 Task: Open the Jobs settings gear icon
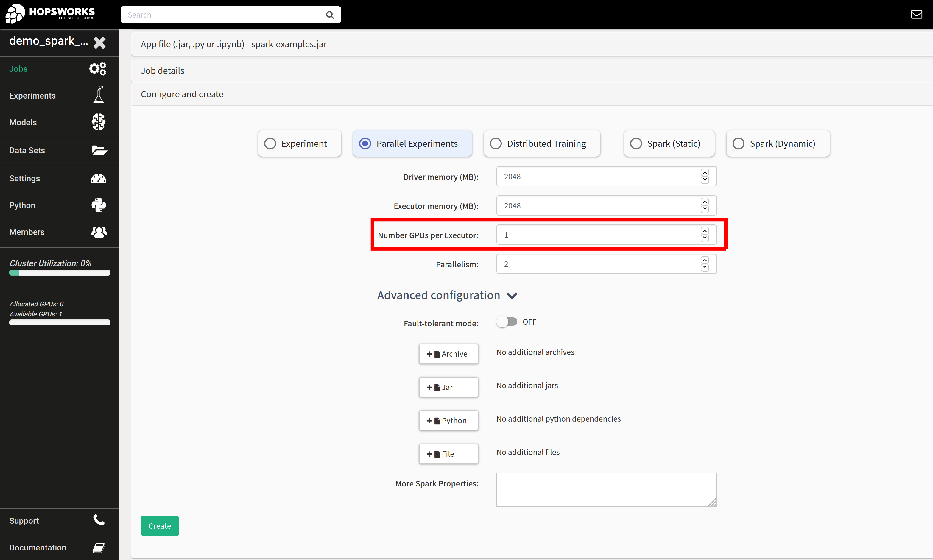tap(97, 68)
